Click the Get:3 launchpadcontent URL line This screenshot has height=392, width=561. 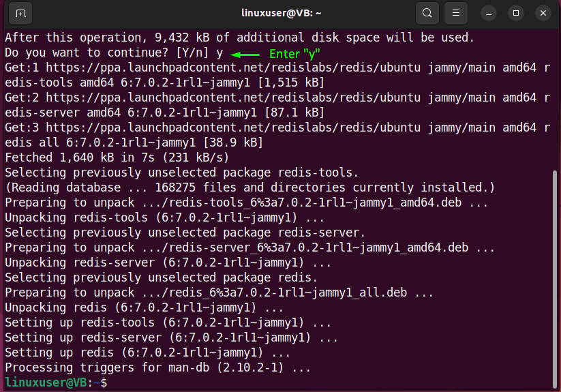pyautogui.click(x=277, y=127)
